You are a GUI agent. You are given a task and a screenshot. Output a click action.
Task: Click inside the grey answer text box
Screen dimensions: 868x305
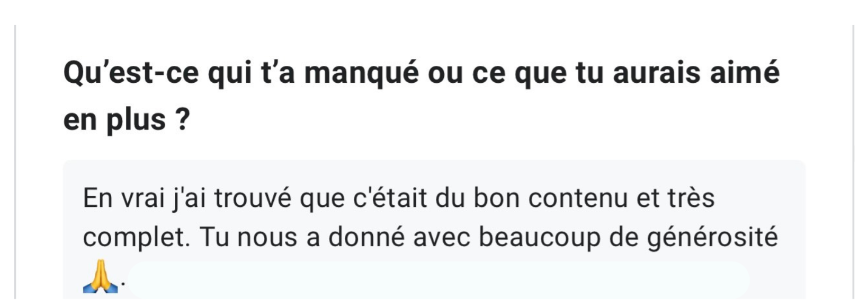pyautogui.click(x=434, y=230)
